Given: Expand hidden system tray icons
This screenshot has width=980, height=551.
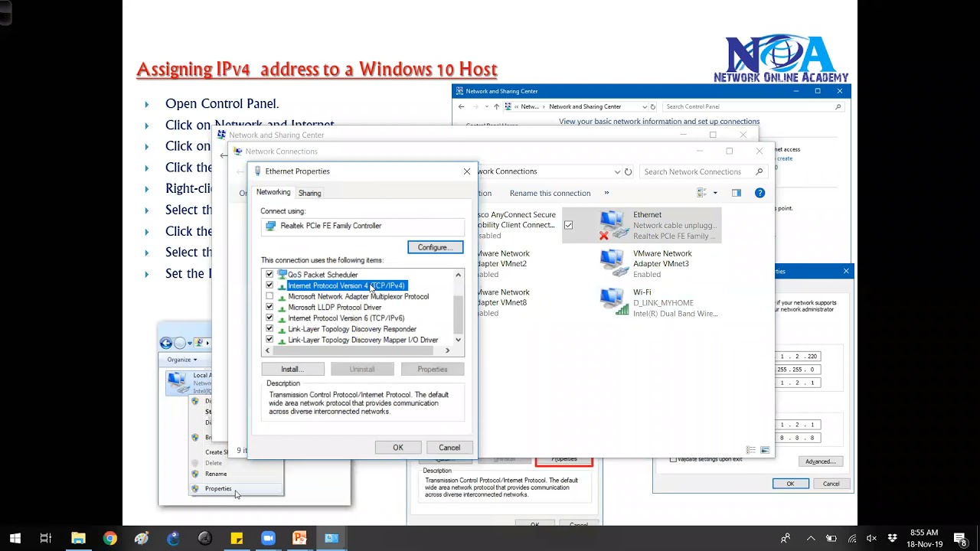Looking at the screenshot, I should 811,539.
